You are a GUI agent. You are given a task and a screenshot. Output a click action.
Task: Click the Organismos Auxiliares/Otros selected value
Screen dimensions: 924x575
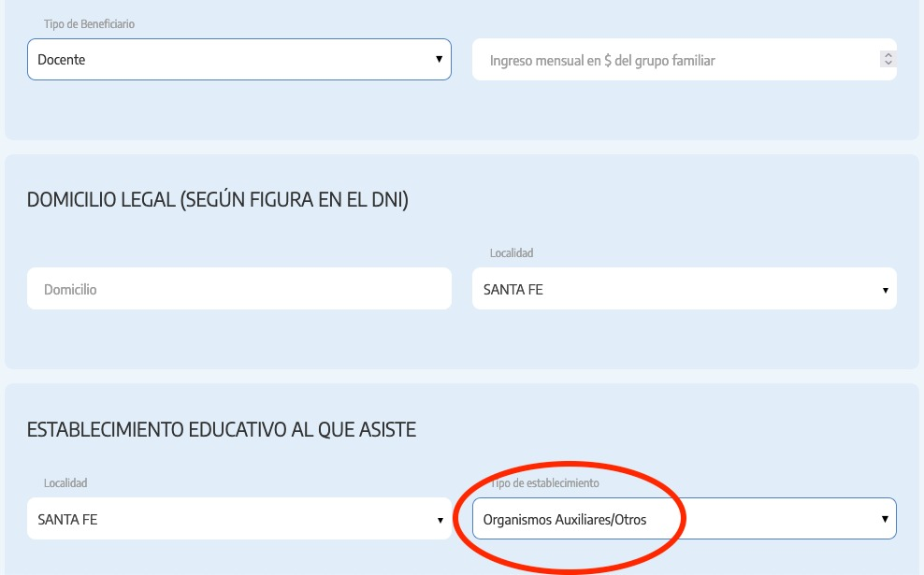(x=564, y=520)
